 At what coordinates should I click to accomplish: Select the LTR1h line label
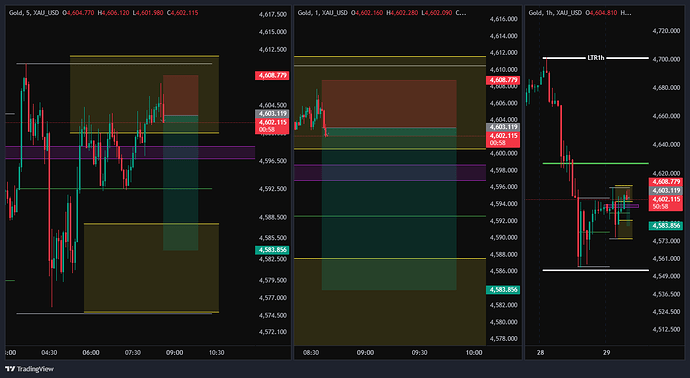coord(596,58)
